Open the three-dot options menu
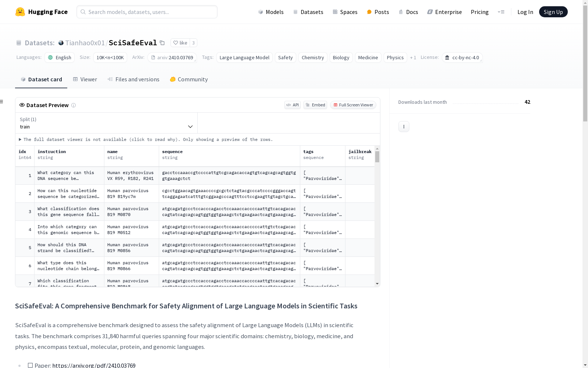The image size is (588, 368). click(x=404, y=127)
